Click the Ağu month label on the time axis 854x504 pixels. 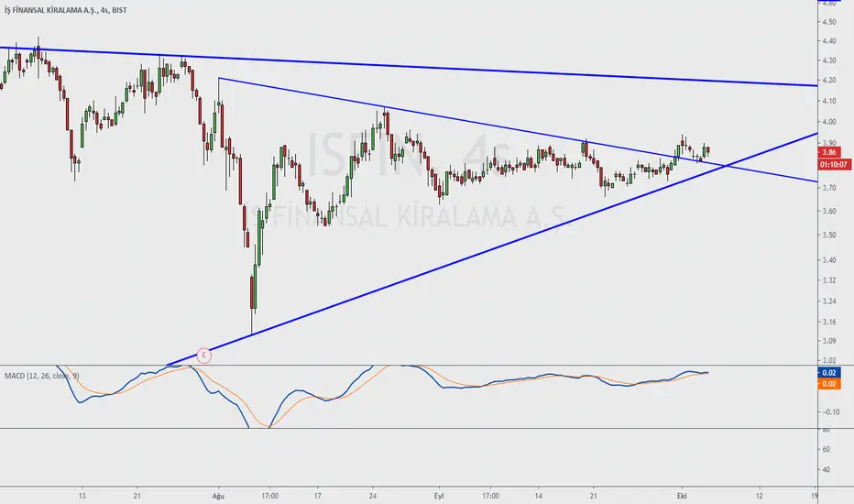(218, 496)
